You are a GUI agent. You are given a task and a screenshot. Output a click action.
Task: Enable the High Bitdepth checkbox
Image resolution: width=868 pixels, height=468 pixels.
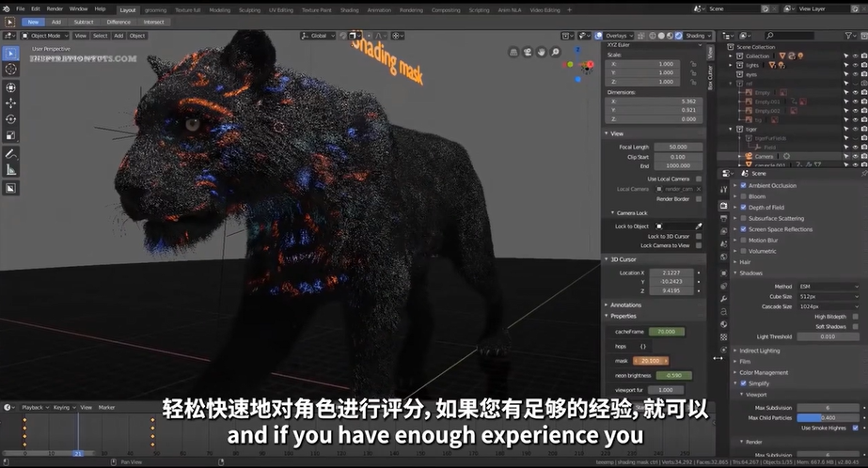856,317
